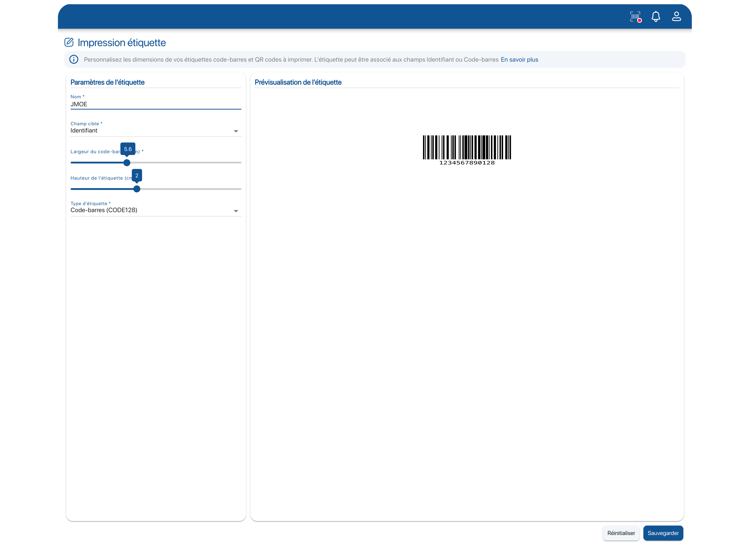Click Réinitialiser button
The height and width of the screenshot is (560, 751).
point(621,533)
